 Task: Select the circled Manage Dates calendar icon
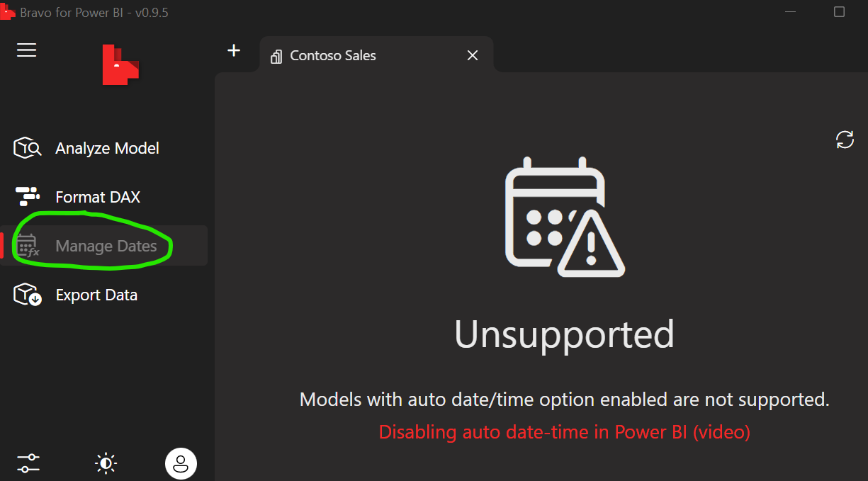pos(27,245)
